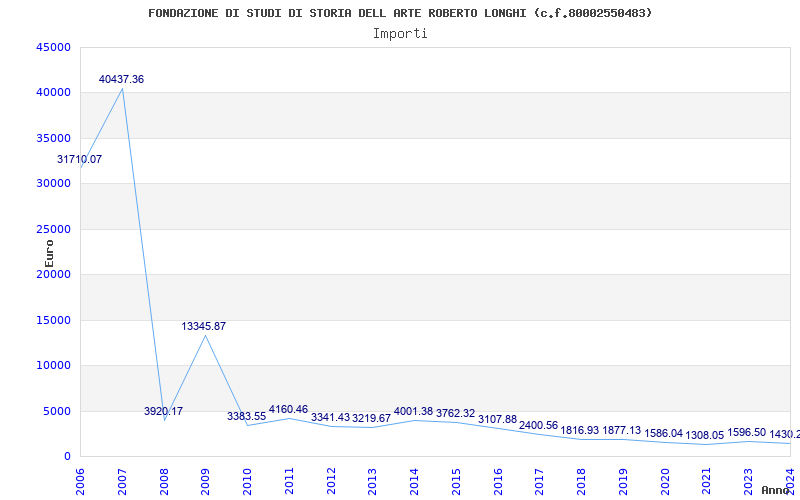Click the data label 31710.07
800x500 pixels.
click(x=79, y=159)
